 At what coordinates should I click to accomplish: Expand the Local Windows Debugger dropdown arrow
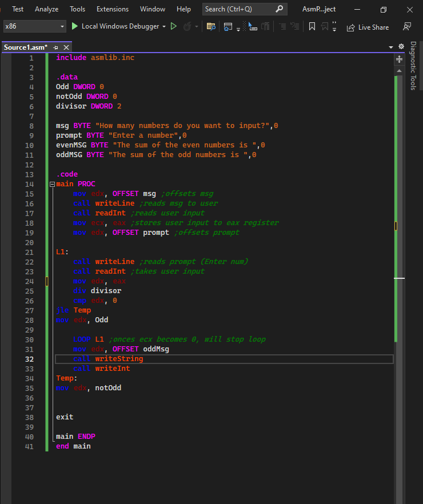click(x=165, y=27)
